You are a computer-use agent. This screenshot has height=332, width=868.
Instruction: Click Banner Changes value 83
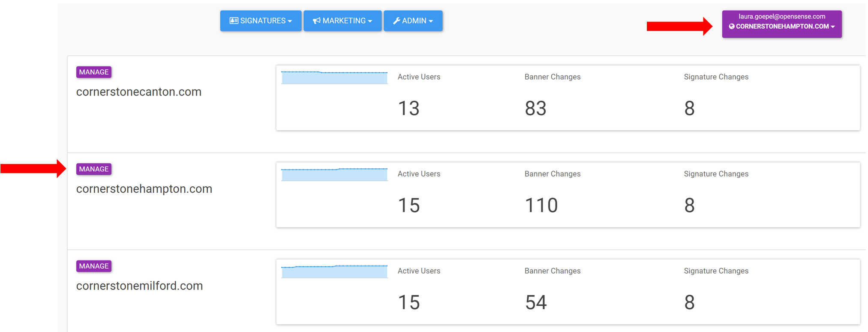pos(535,108)
